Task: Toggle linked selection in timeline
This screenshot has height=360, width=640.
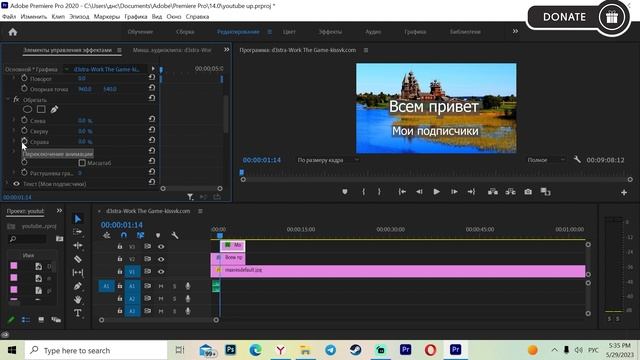Action: point(140,235)
